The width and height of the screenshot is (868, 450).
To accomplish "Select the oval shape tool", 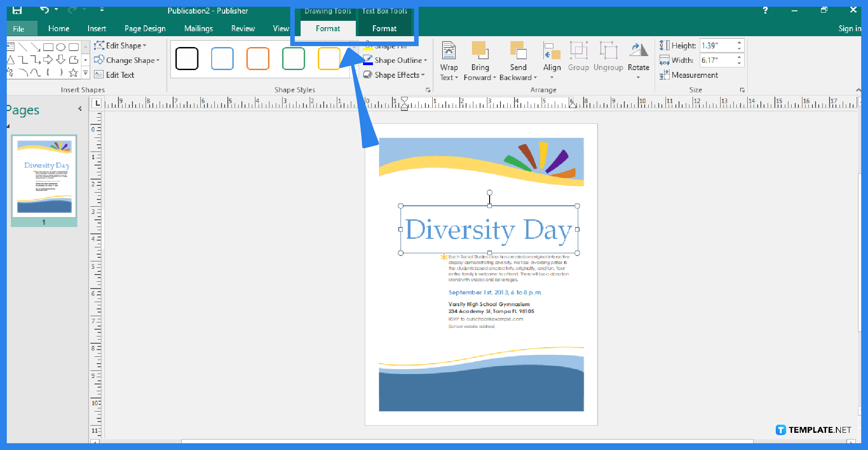I will [x=61, y=47].
